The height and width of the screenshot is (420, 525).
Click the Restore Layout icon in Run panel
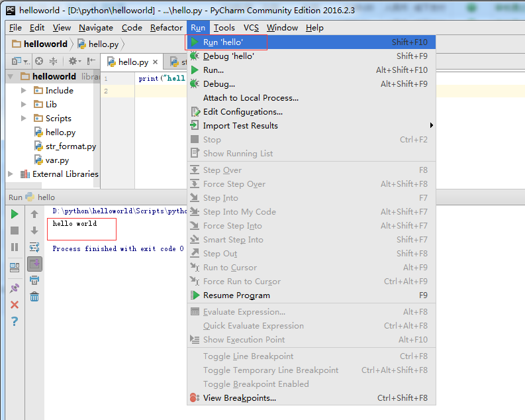coord(15,267)
